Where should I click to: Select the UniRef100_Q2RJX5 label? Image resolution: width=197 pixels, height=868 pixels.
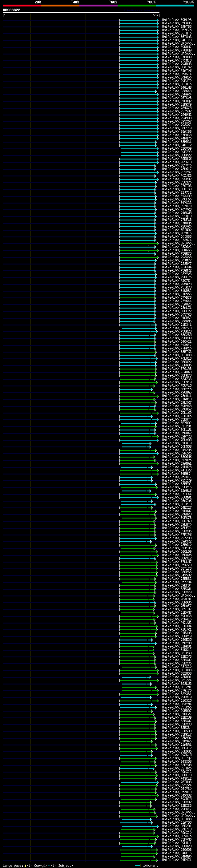(x=177, y=416)
